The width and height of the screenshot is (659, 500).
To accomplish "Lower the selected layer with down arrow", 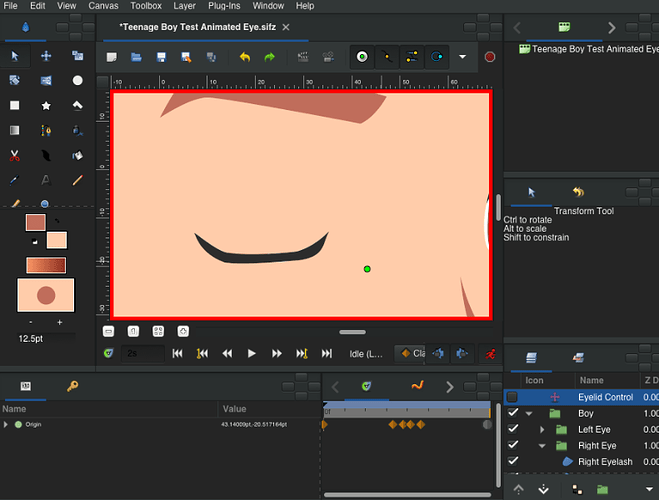I will pos(544,489).
